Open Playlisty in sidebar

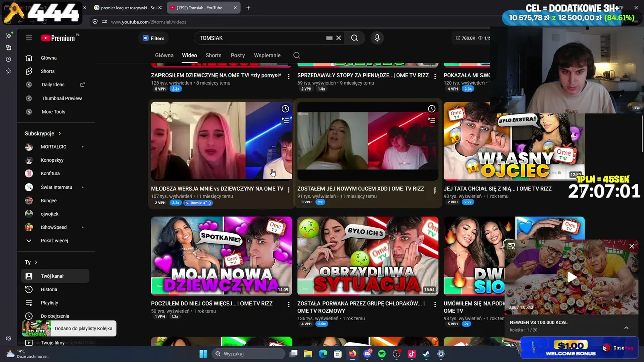(x=55, y=303)
